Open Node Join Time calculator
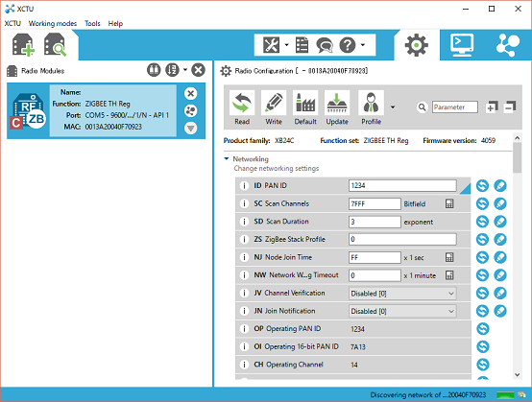The height and width of the screenshot is (402, 532). pyautogui.click(x=449, y=257)
